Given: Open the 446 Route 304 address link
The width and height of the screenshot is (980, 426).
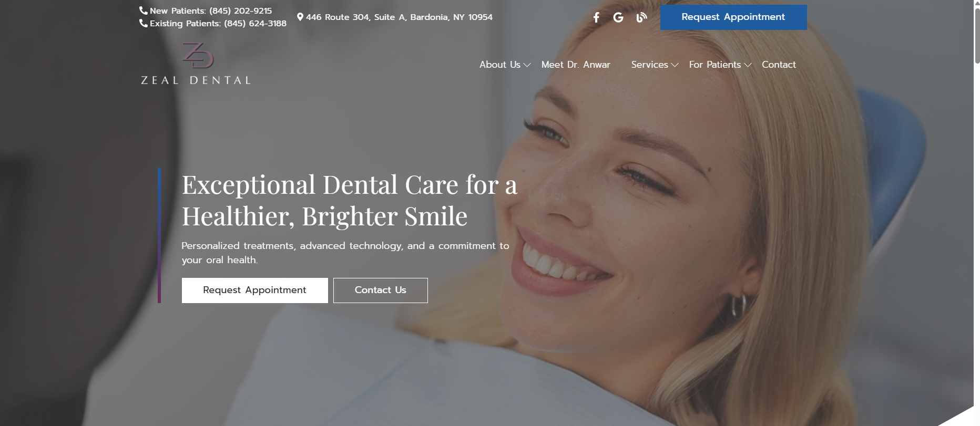Looking at the screenshot, I should (400, 17).
